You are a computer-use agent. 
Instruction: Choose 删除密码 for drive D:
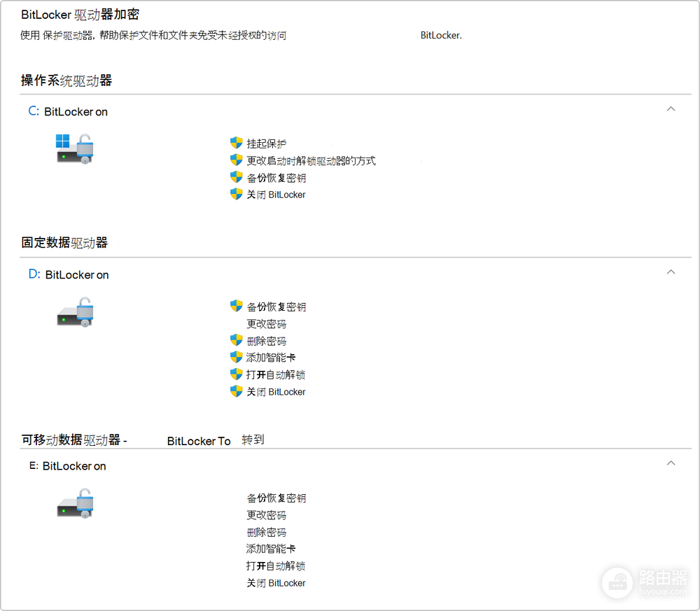pos(267,341)
